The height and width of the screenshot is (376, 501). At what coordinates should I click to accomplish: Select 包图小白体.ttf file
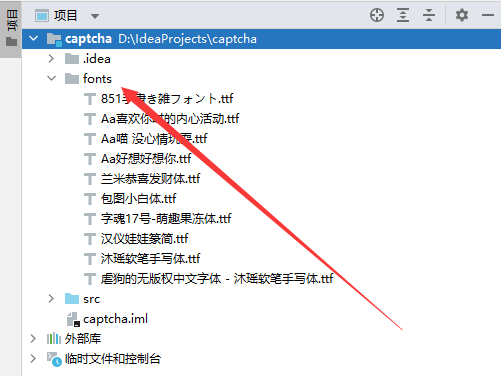point(139,199)
